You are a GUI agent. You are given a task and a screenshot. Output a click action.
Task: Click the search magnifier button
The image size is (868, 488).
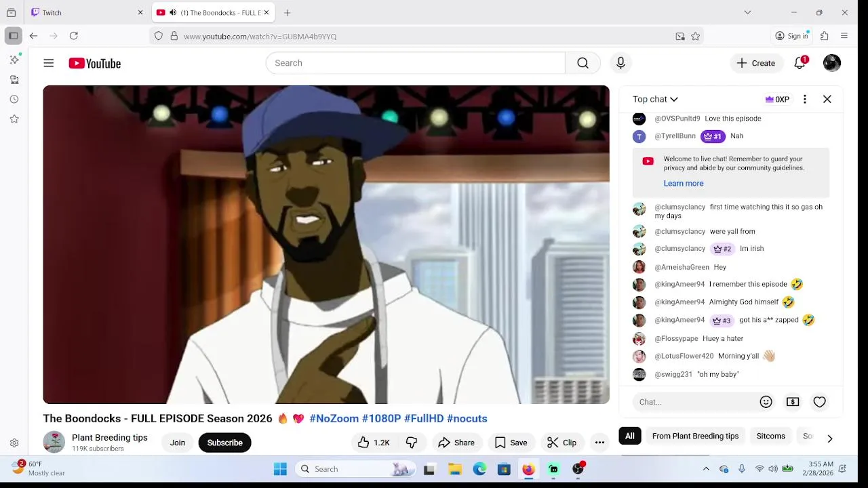pos(583,63)
